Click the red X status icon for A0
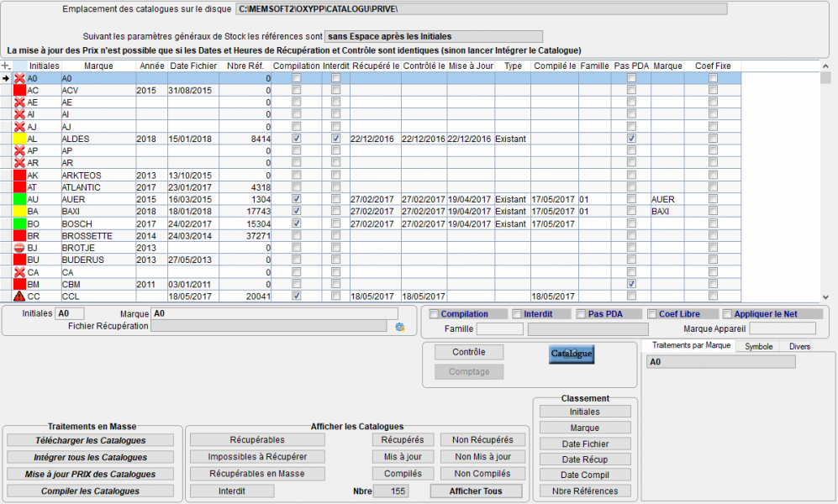This screenshot has width=838, height=504. coord(20,78)
